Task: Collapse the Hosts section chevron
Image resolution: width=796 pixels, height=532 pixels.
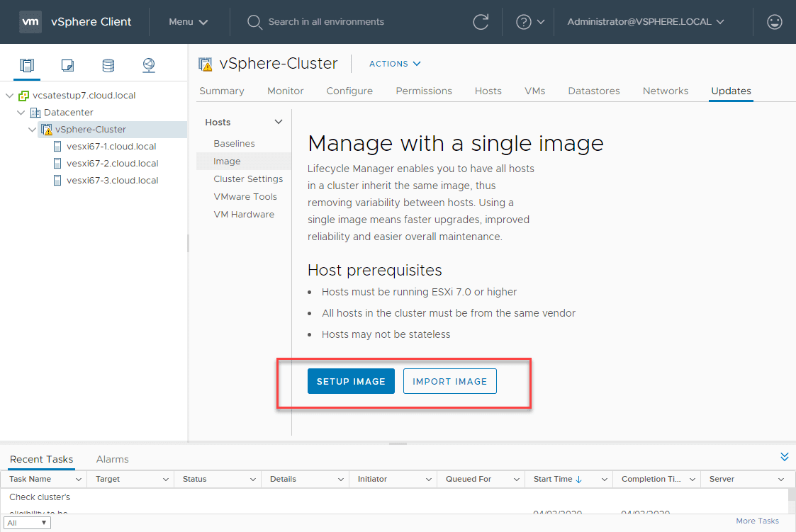Action: [x=278, y=122]
